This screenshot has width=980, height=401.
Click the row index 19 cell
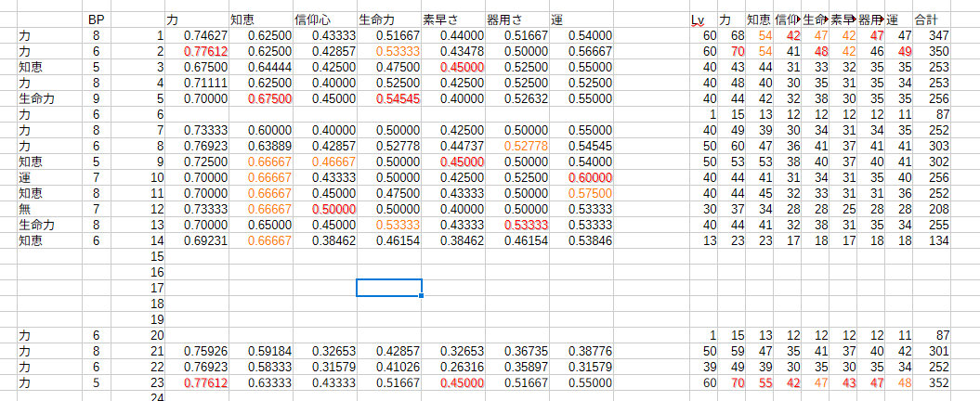click(x=138, y=320)
